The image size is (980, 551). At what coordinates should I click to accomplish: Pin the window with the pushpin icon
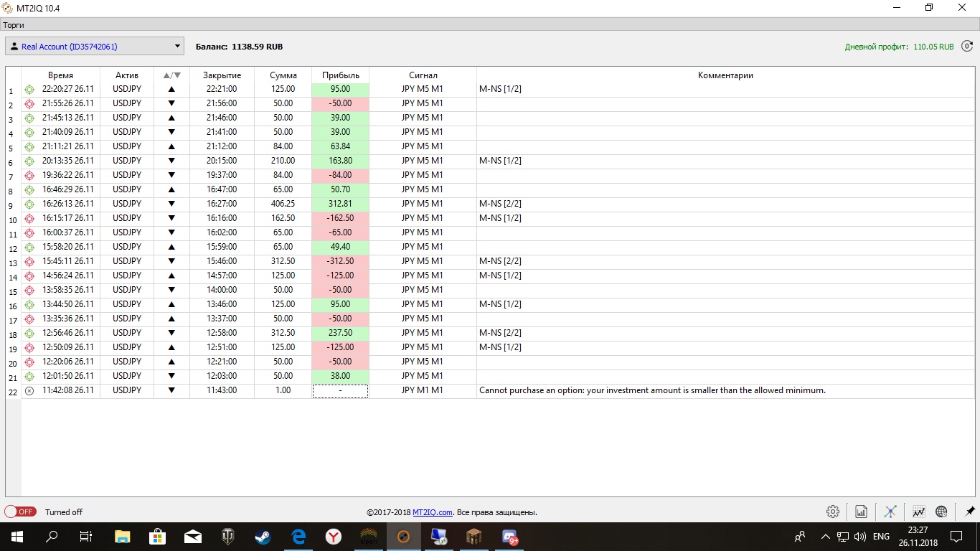[x=970, y=512]
